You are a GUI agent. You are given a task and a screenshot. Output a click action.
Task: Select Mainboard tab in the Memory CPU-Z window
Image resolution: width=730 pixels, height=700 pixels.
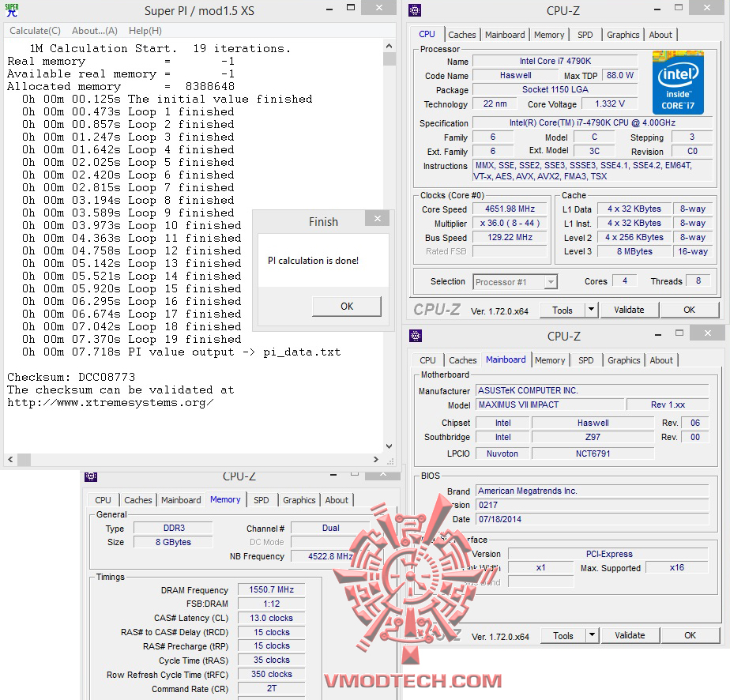[181, 500]
